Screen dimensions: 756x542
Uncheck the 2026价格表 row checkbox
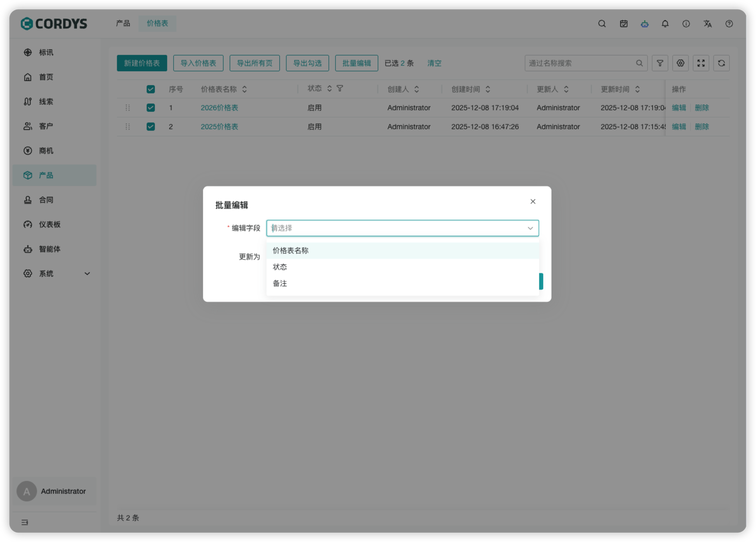pyautogui.click(x=151, y=108)
